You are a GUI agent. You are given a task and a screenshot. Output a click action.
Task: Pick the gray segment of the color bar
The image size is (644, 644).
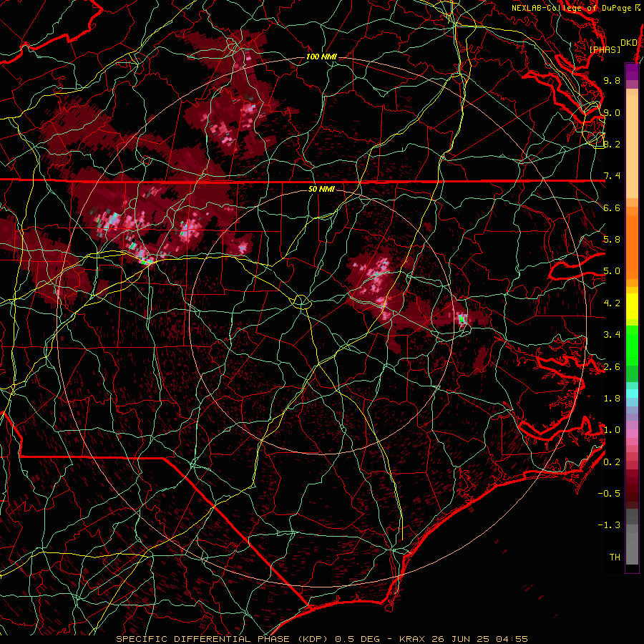click(x=632, y=538)
